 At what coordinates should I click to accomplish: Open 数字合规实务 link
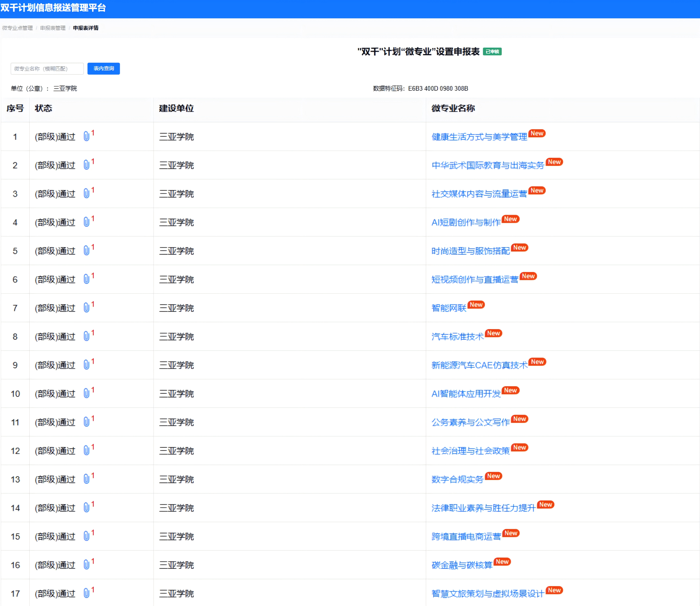(x=458, y=479)
